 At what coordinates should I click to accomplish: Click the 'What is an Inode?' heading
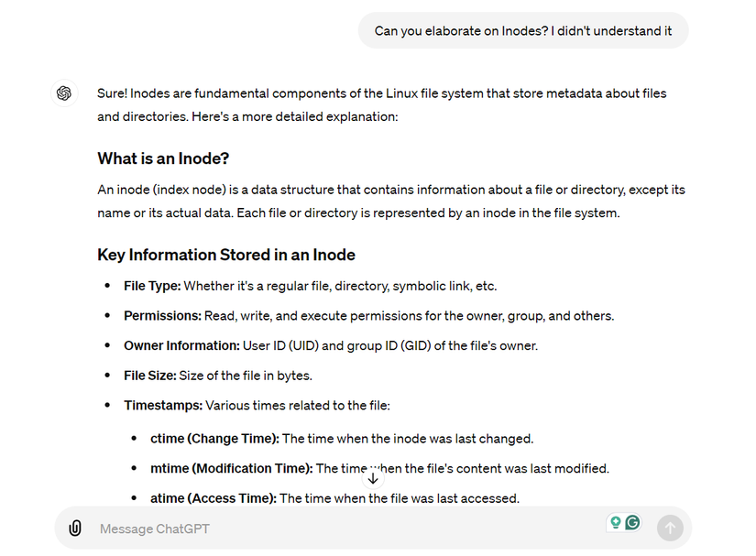point(163,158)
